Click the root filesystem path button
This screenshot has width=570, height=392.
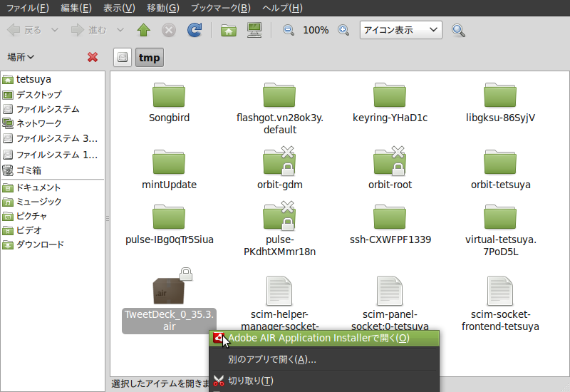click(123, 58)
